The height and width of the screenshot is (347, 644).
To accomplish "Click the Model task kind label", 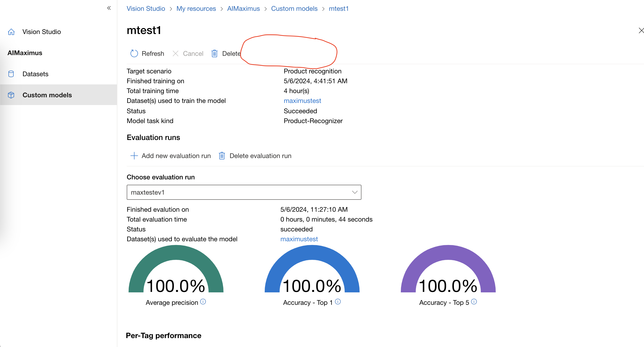I will point(150,121).
